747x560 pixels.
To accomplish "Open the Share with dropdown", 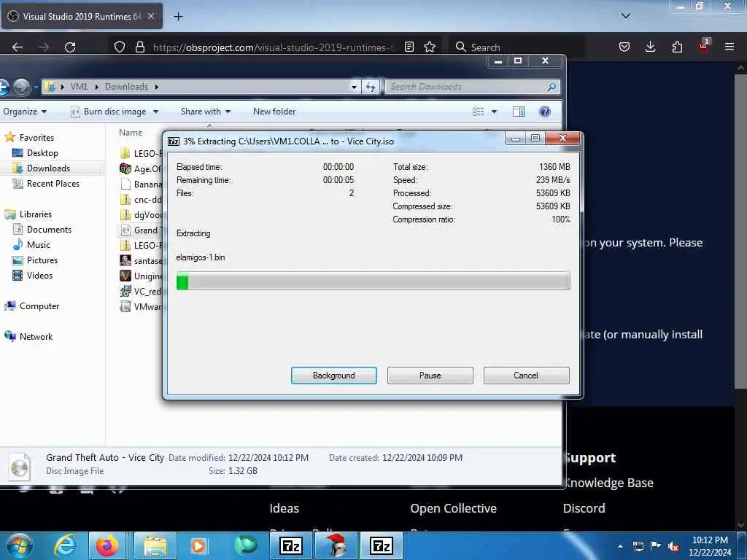I will [205, 112].
